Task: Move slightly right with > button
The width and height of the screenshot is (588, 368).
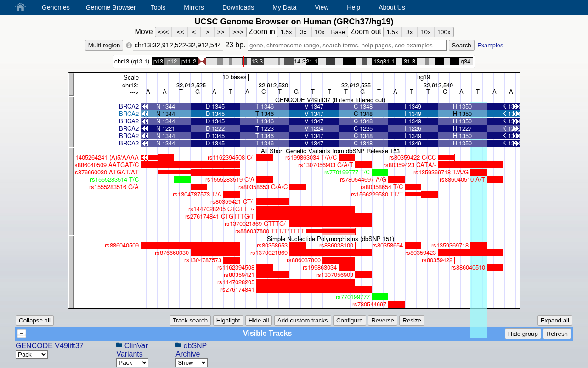Action: point(207,32)
